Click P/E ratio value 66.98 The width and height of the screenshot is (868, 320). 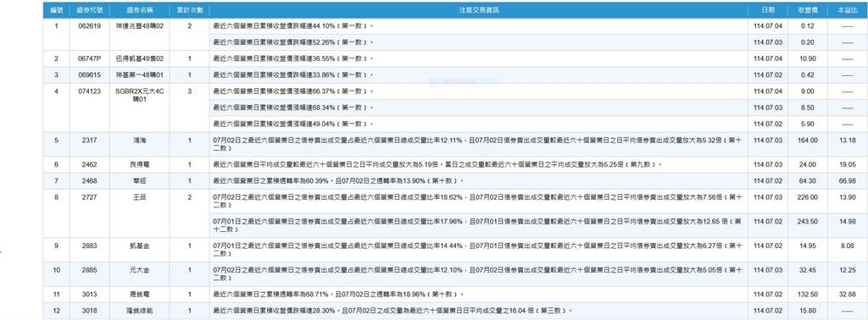point(847,180)
